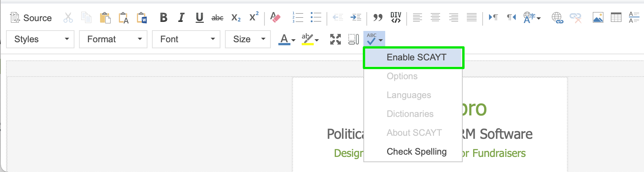This screenshot has width=644, height=172.
Task: Click the Increase Indent icon
Action: pos(355,18)
